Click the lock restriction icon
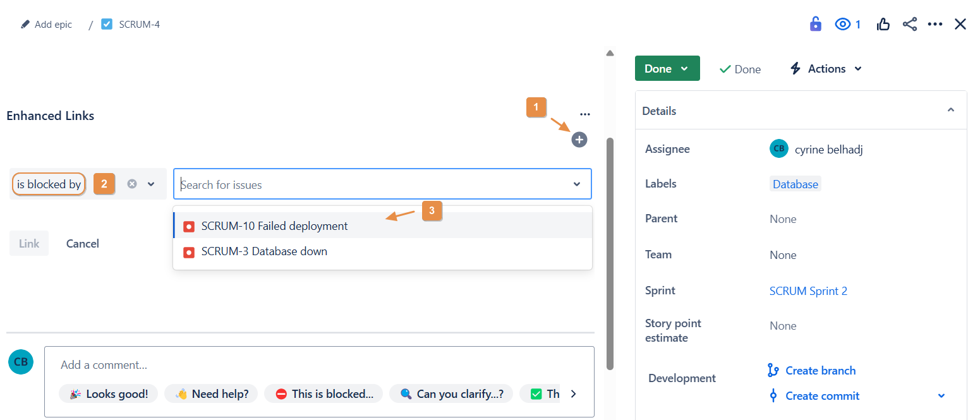The image size is (980, 420). [816, 25]
